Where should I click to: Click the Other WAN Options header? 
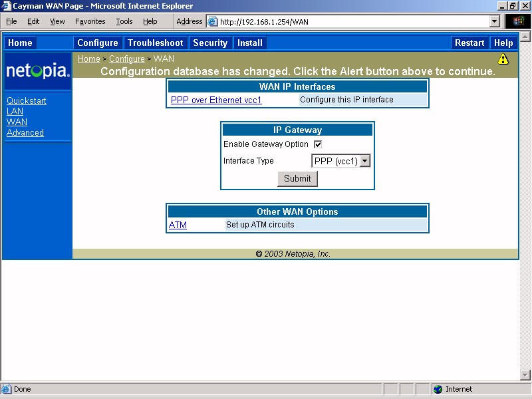point(297,211)
